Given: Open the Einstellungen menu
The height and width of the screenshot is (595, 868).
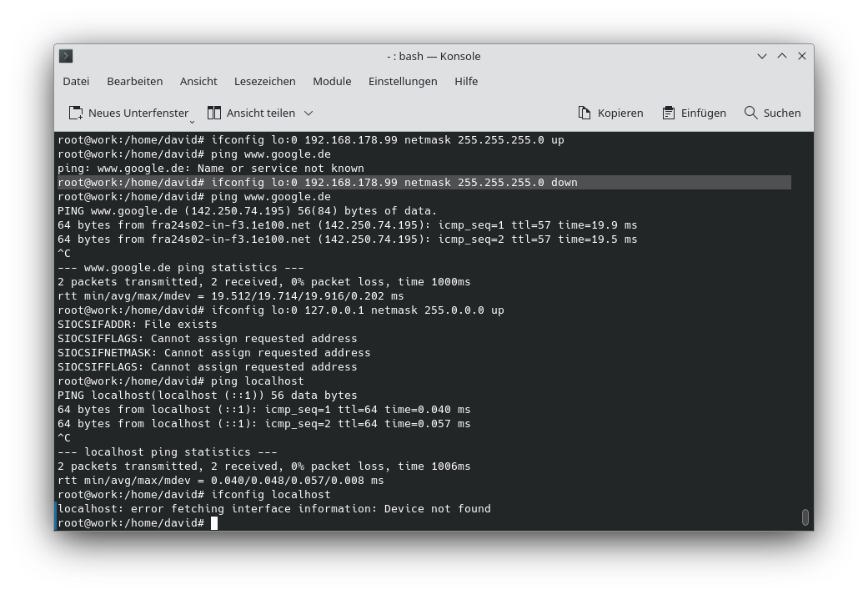Looking at the screenshot, I should 403,81.
